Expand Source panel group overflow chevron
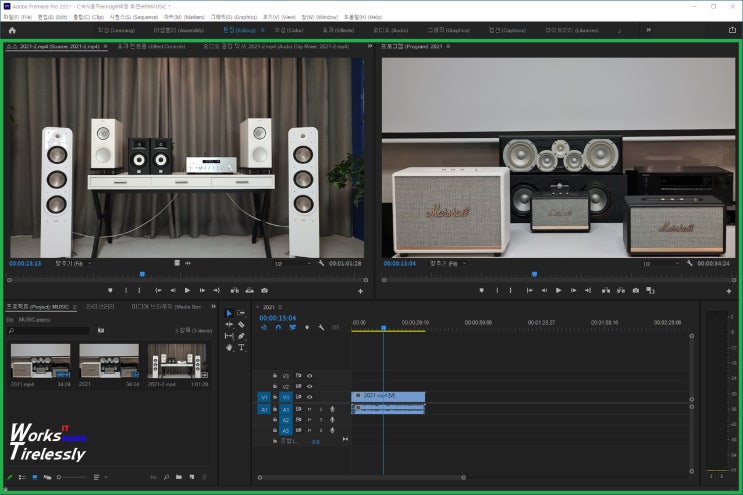Screen dimensions: 743x495 (370, 46)
